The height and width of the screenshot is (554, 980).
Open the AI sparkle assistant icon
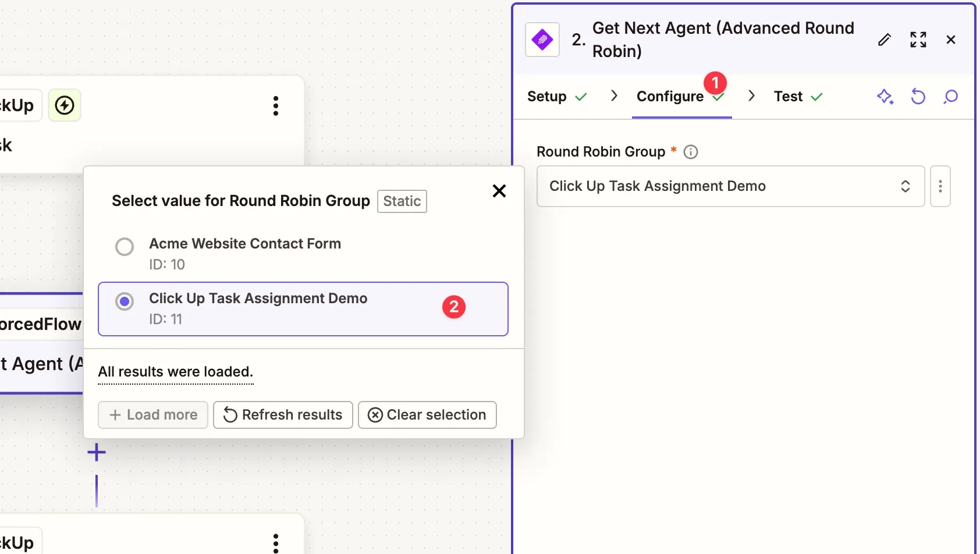885,97
